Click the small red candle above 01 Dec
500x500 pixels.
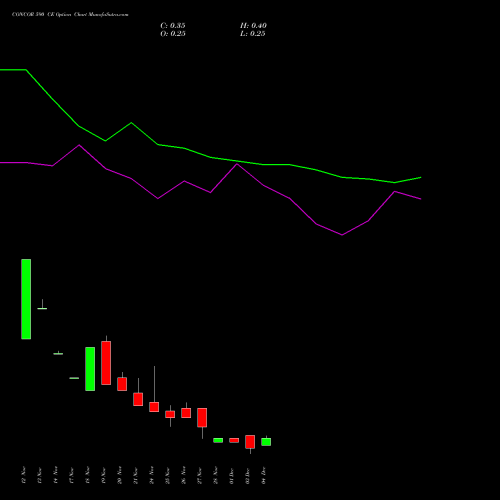click(234, 440)
